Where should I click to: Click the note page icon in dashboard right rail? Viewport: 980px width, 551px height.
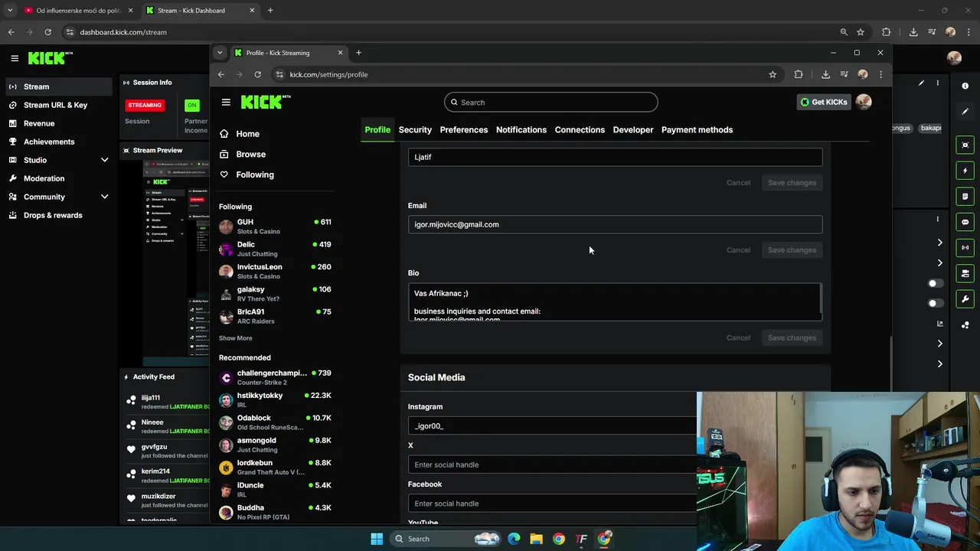tap(965, 197)
